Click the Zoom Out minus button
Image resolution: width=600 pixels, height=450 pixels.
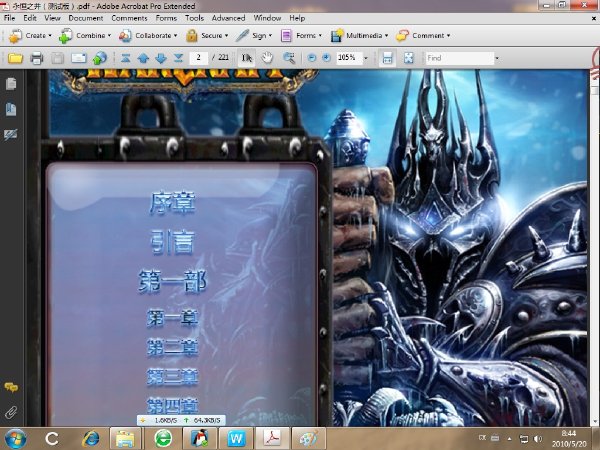[312, 58]
